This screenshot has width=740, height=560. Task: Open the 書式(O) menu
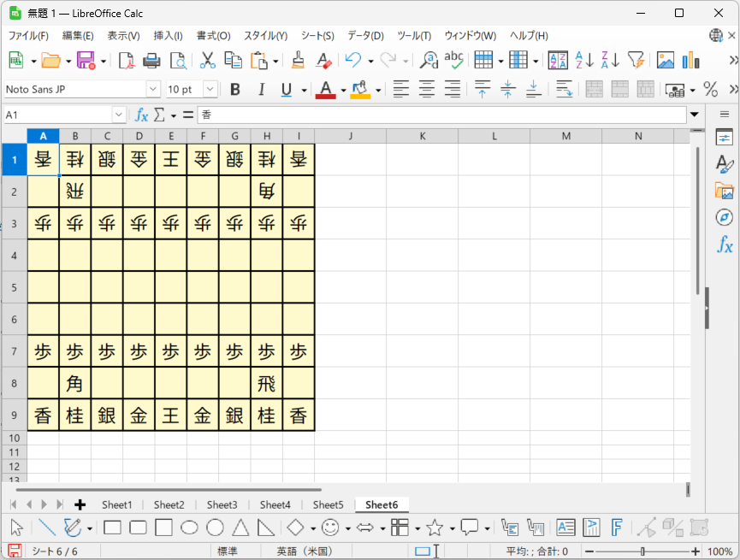pos(213,36)
